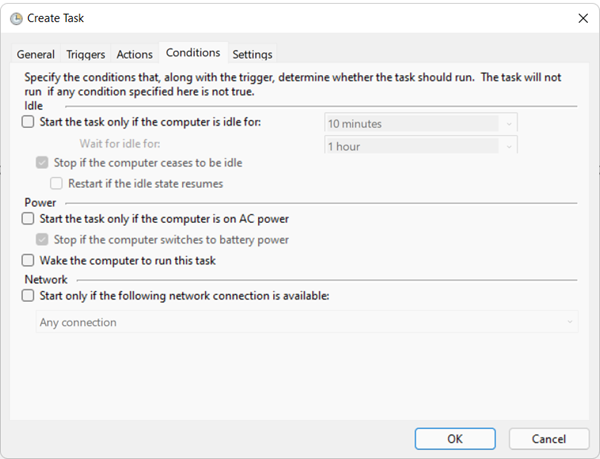The width and height of the screenshot is (600, 459).
Task: Close the Create Task dialog
Action: pyautogui.click(x=583, y=18)
